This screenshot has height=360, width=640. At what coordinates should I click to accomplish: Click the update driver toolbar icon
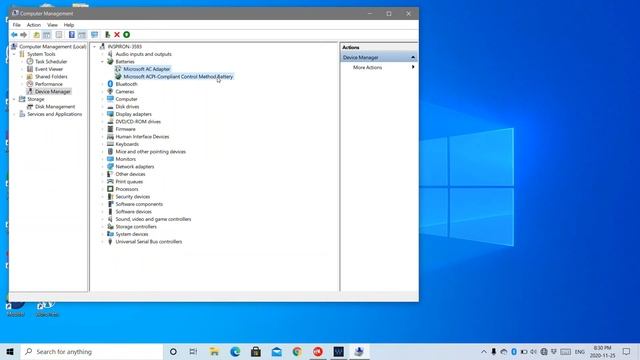click(x=107, y=35)
